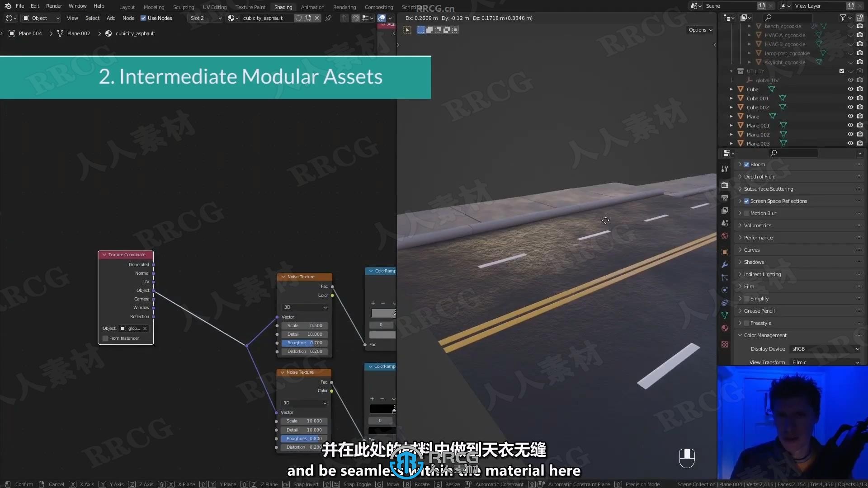Toggle the From Instancer checkbox
The height and width of the screenshot is (488, 868).
click(x=105, y=338)
